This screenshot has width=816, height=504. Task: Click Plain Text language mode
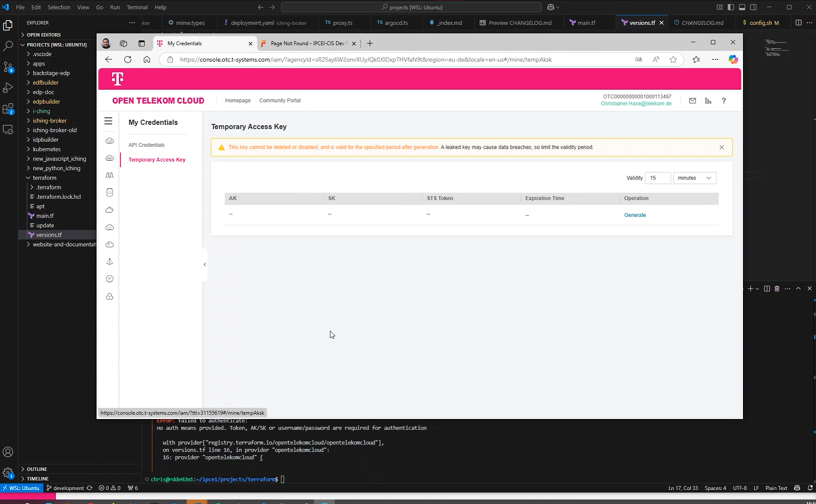pos(776,488)
